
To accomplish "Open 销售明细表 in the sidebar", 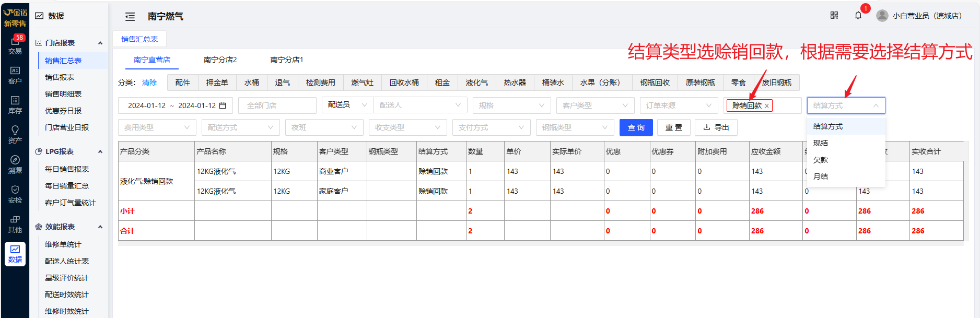I will pyautogui.click(x=63, y=94).
